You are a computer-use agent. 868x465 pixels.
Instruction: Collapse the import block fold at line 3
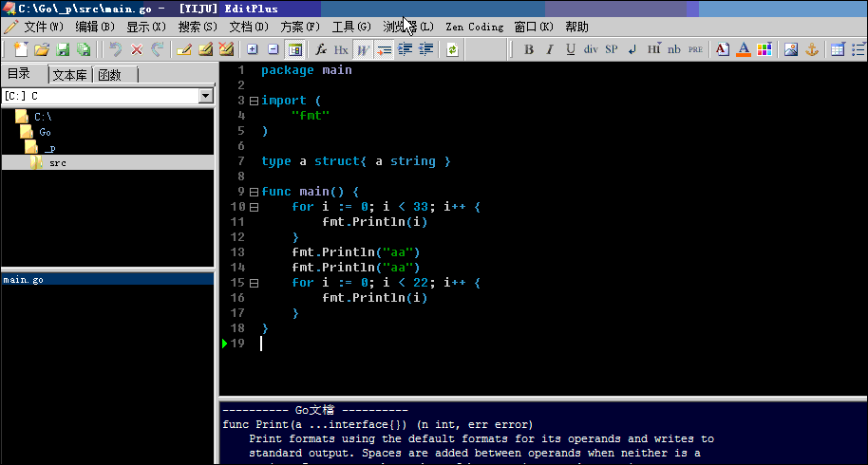(x=254, y=101)
